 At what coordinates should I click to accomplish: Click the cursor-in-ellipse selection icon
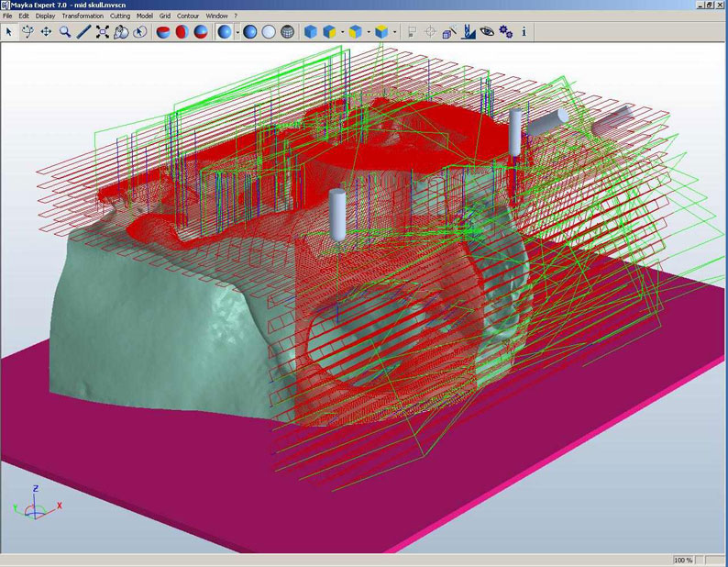pos(139,32)
